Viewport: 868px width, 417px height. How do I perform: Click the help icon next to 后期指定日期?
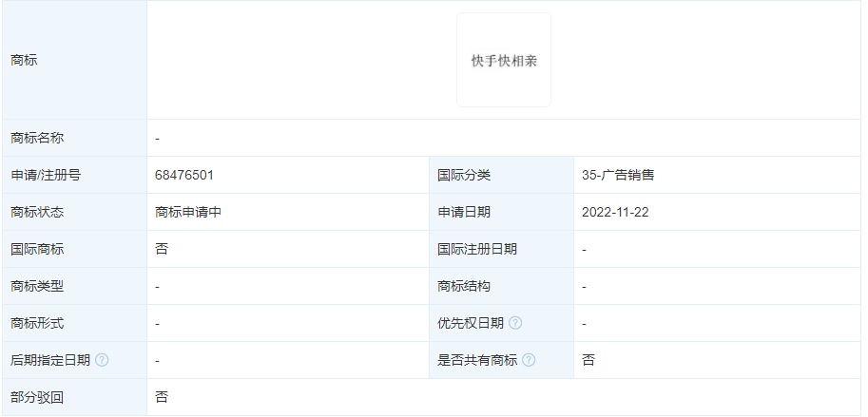pyautogui.click(x=102, y=360)
